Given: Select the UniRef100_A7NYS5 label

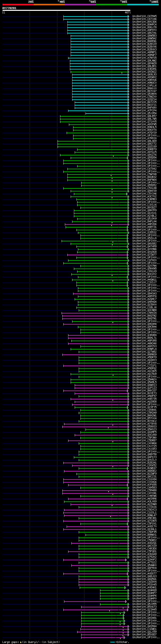Looking at the screenshot, I should tap(144, 58).
